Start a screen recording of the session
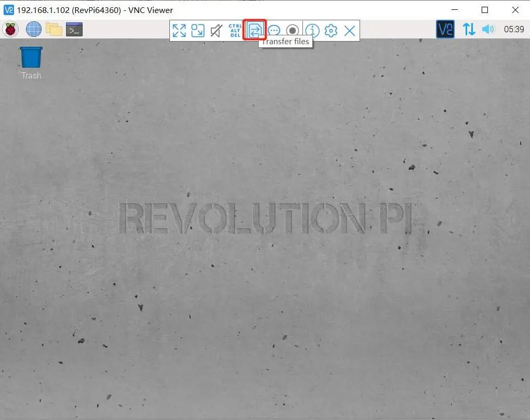530x420 pixels. [x=293, y=30]
